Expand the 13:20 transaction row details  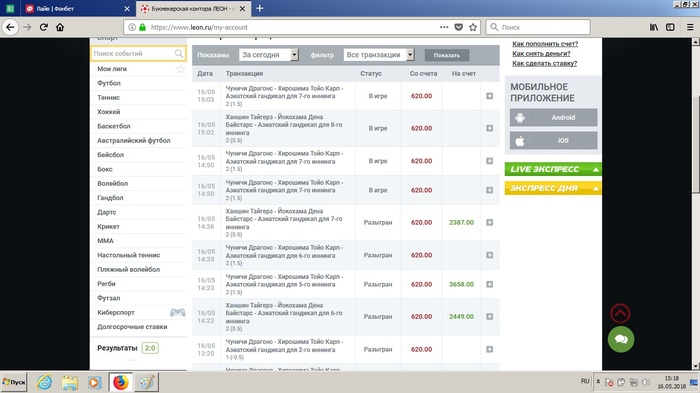(489, 349)
